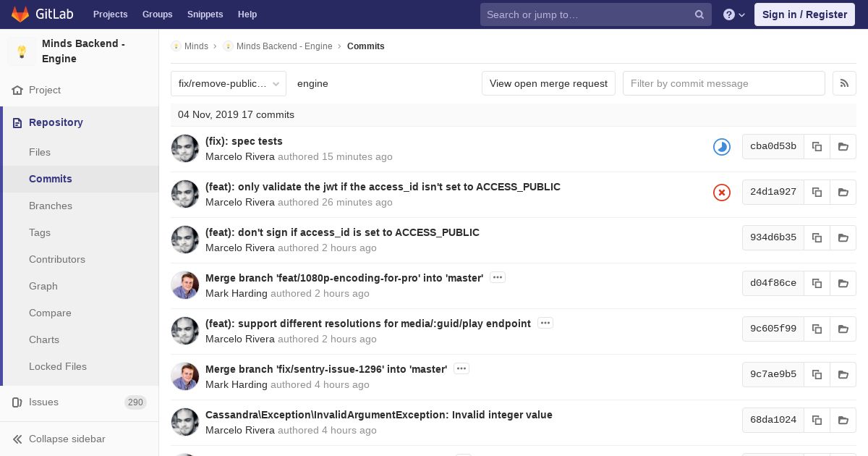Expand 1080p-encoding merge commit description
The image size is (868, 456).
click(497, 277)
